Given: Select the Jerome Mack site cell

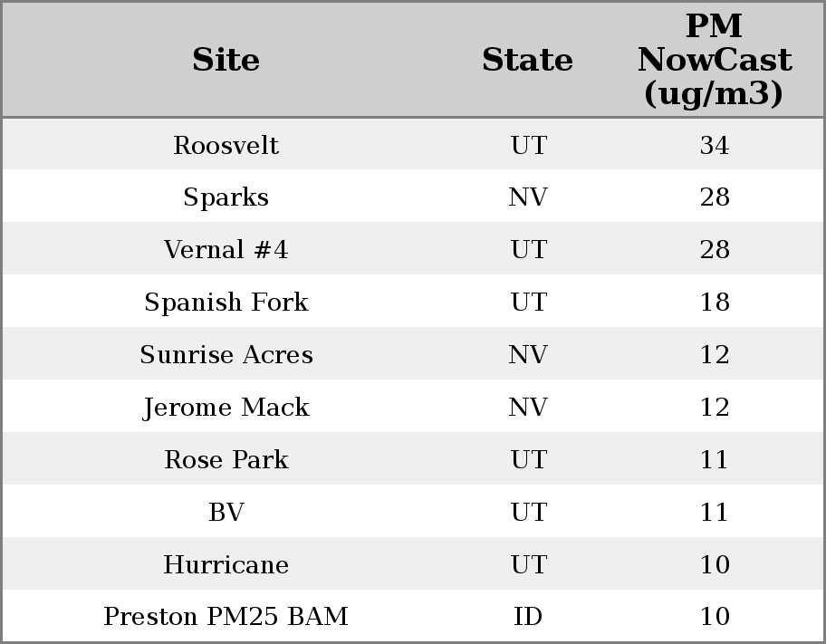Looking at the screenshot, I should [x=226, y=408].
